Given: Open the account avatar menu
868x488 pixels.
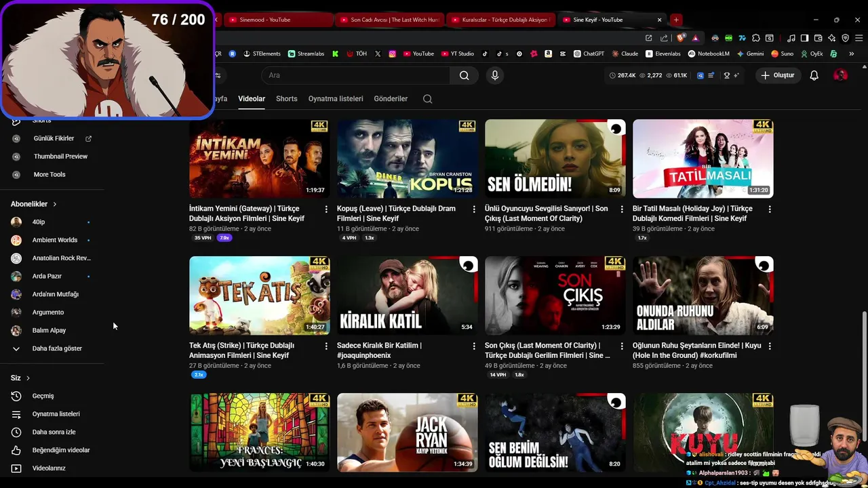Looking at the screenshot, I should 840,75.
